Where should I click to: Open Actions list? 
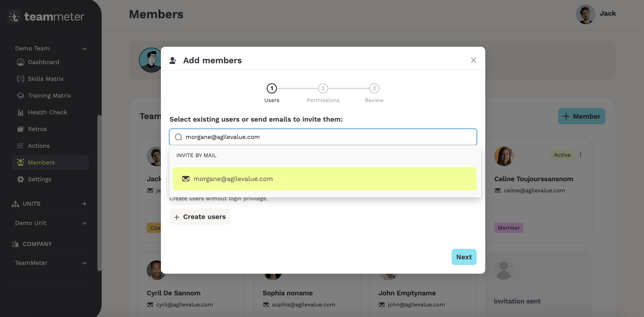coord(38,146)
